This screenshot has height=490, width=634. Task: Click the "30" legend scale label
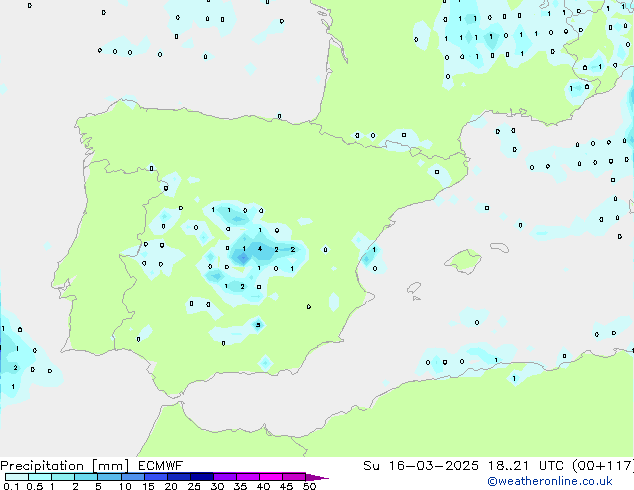click(217, 486)
